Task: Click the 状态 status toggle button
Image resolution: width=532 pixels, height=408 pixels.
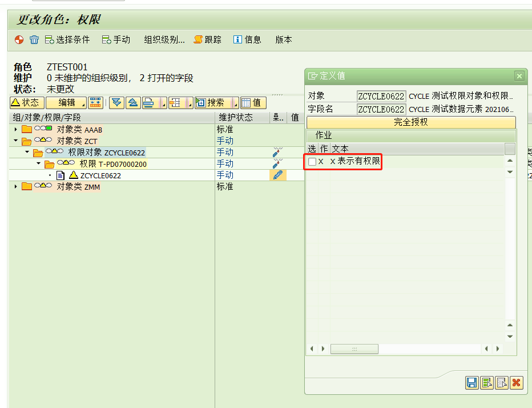Action: (26, 102)
